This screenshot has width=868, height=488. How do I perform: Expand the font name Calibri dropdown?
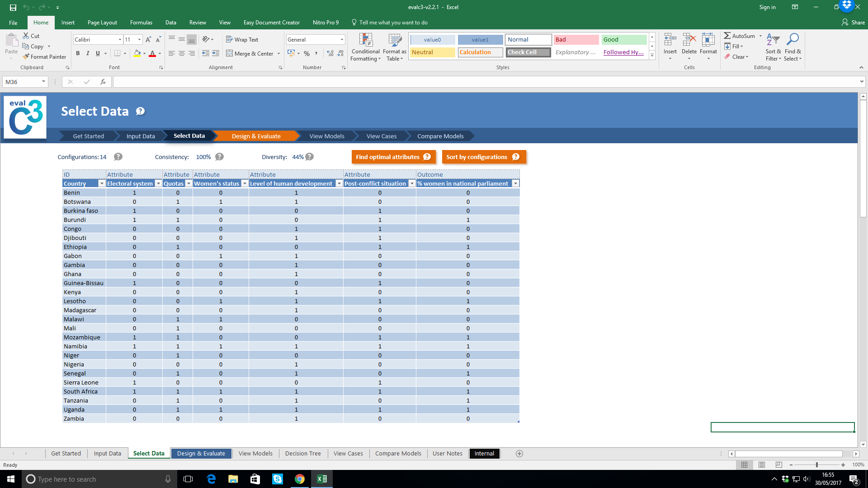point(120,40)
